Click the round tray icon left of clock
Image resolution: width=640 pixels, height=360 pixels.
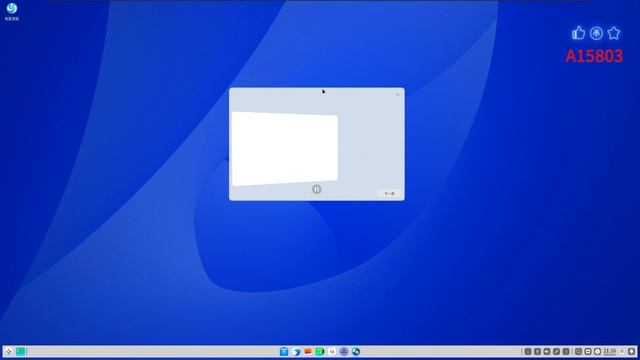[x=598, y=351]
